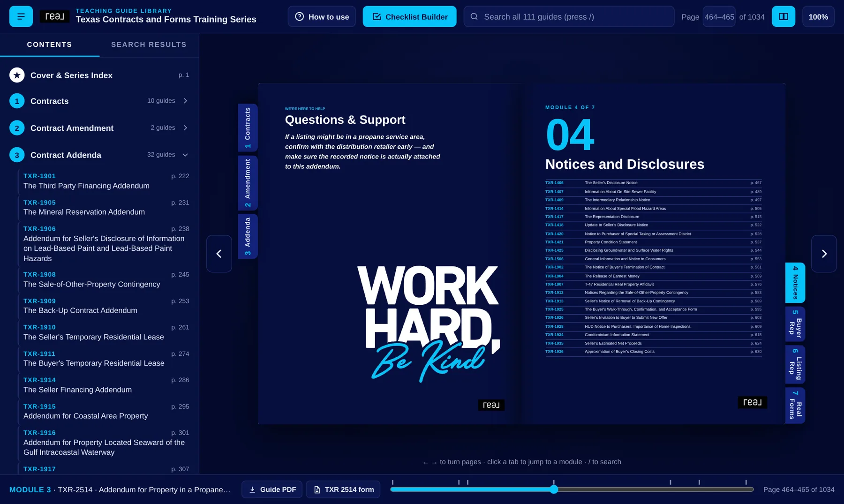Click the search magnifier icon
The height and width of the screenshot is (504, 844).
[474, 16]
